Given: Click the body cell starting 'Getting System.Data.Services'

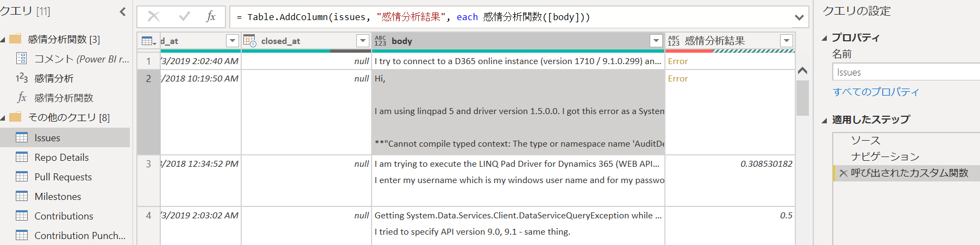Looking at the screenshot, I should (x=518, y=226).
